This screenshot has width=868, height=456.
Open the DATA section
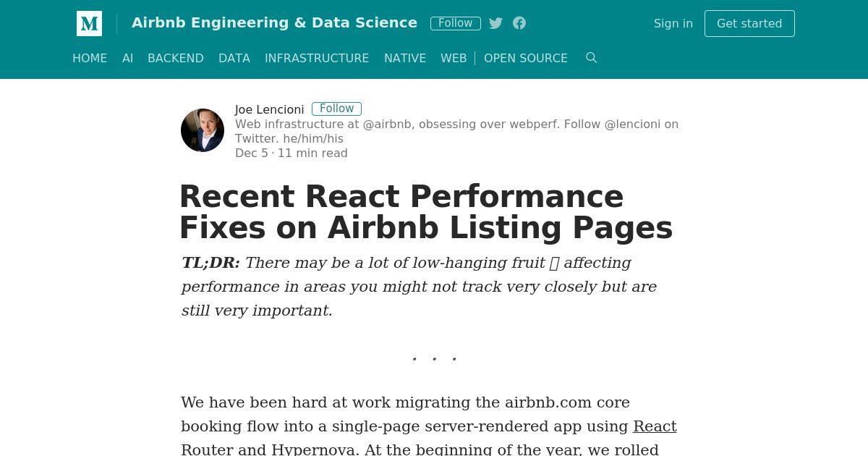click(x=234, y=58)
